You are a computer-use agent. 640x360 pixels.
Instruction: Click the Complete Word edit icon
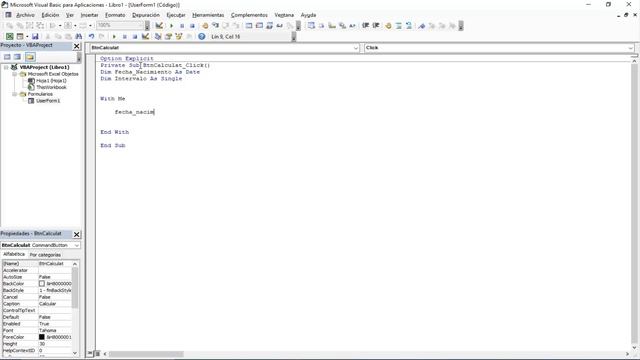352,26
